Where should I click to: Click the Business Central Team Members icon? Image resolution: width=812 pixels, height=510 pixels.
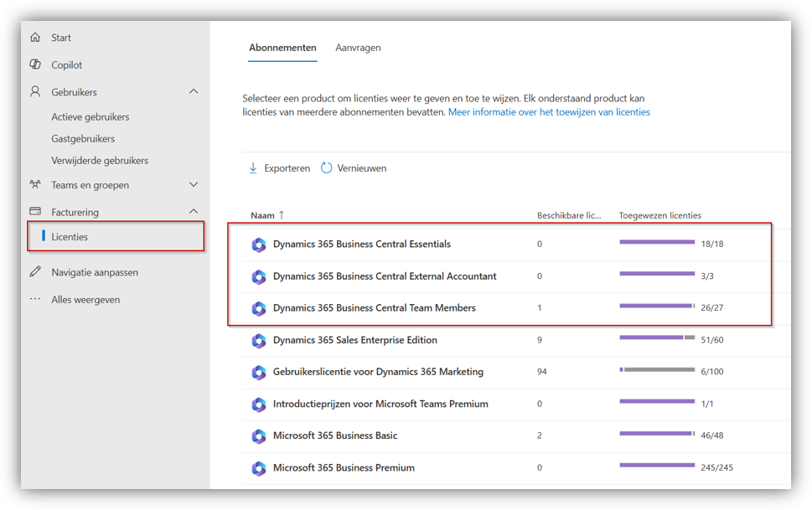(x=259, y=308)
